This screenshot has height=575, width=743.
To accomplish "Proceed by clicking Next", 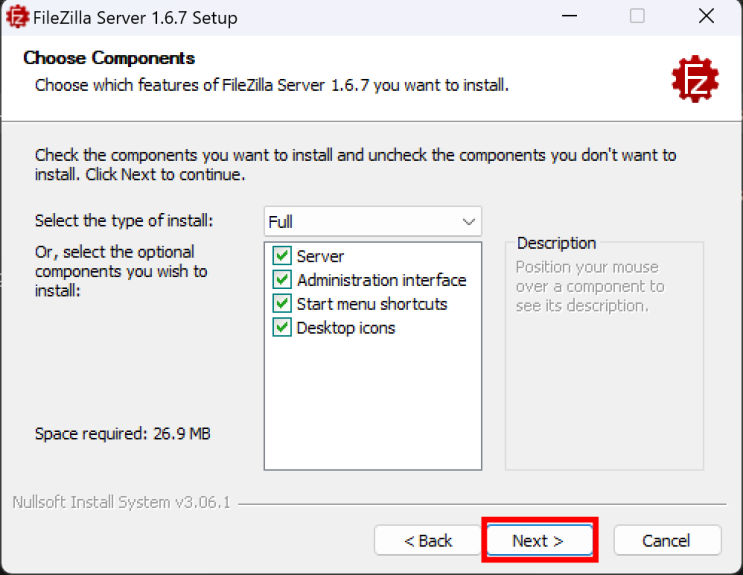I will click(538, 541).
